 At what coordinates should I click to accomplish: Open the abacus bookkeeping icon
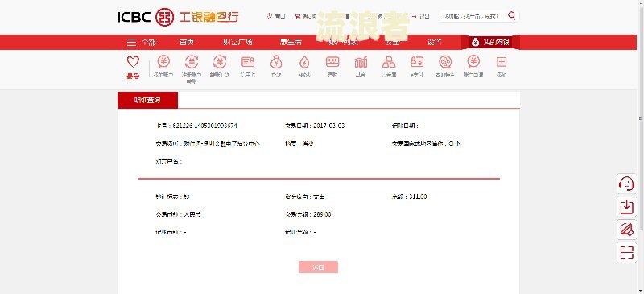(x=332, y=62)
